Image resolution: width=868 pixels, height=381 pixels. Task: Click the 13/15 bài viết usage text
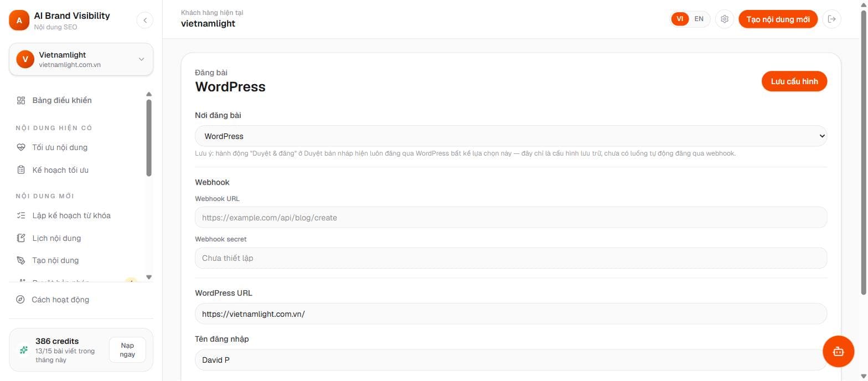(x=65, y=356)
